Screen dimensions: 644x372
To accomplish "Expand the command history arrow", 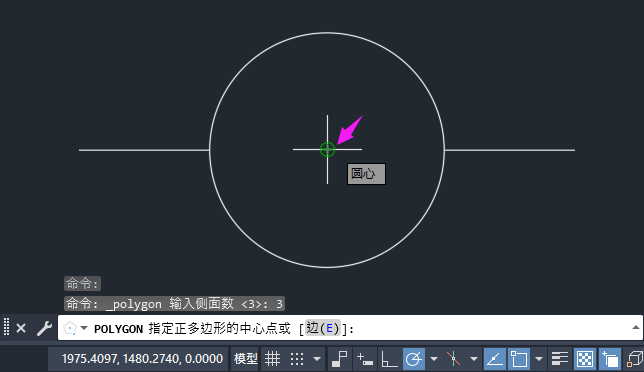I will click(635, 327).
